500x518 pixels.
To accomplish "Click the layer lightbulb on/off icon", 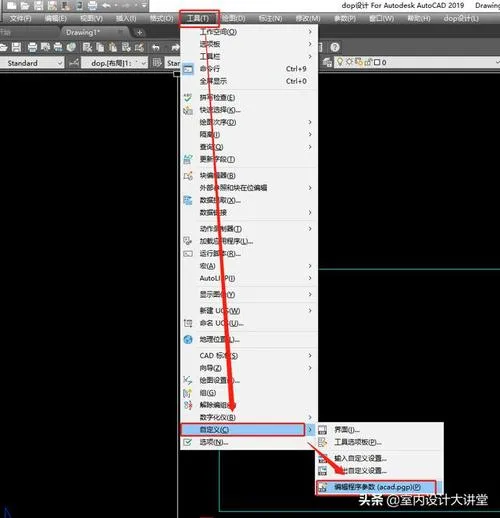I will click(x=340, y=62).
